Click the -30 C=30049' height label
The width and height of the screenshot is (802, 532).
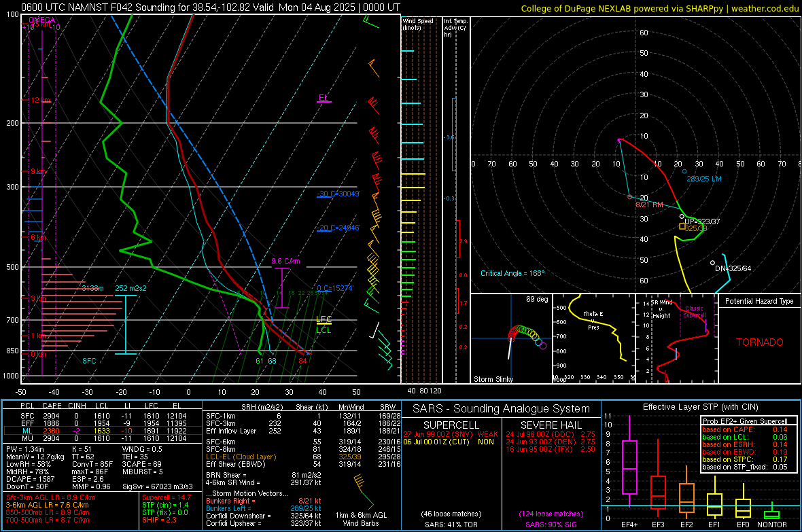point(338,194)
